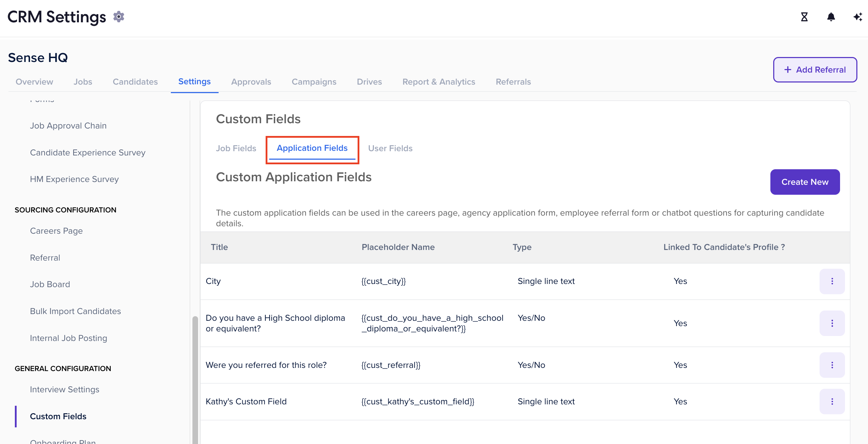This screenshot has height=444, width=868.
Task: Select the Application Fields sub-tab
Action: pos(312,148)
